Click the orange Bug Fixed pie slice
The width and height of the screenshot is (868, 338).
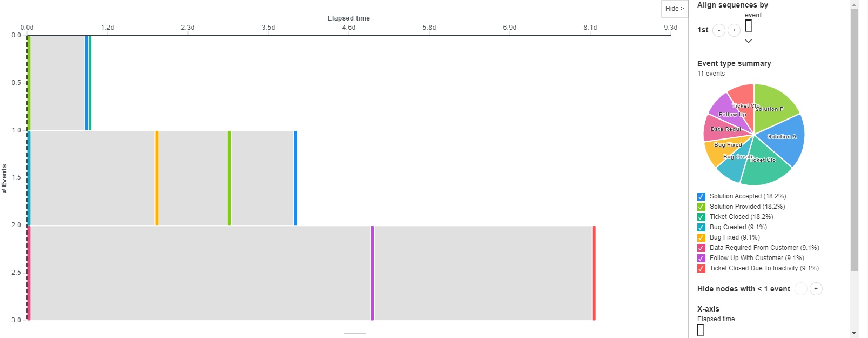[x=717, y=151]
